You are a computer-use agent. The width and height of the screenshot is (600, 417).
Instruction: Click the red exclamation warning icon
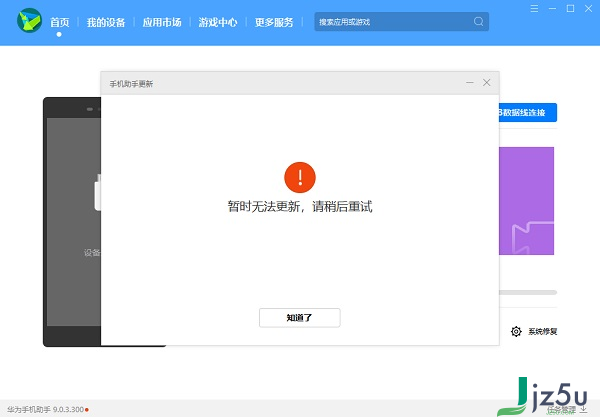(300, 177)
